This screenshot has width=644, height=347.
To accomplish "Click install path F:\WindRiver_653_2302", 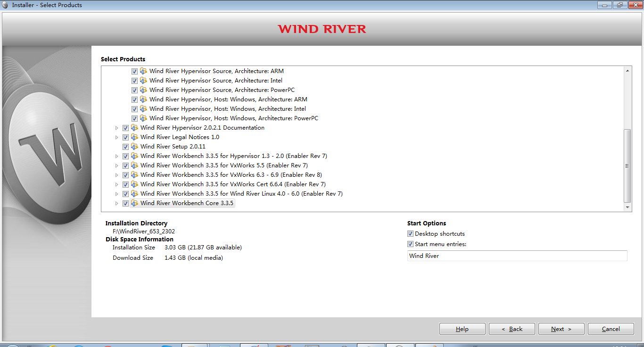I will 144,231.
